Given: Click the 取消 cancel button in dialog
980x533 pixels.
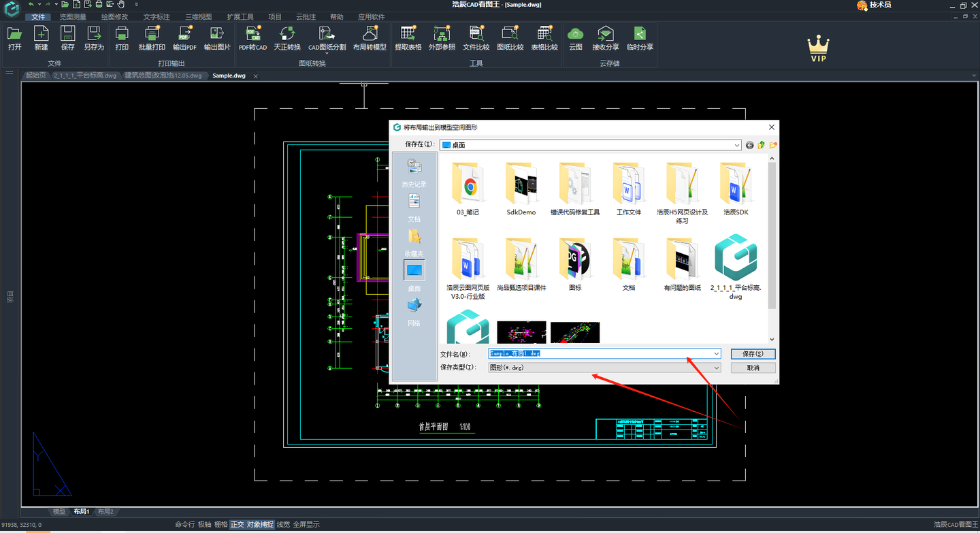Looking at the screenshot, I should tap(753, 368).
